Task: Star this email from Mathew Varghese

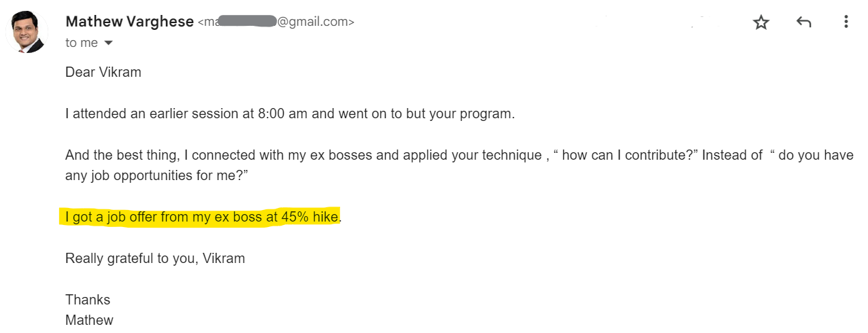Action: (761, 22)
